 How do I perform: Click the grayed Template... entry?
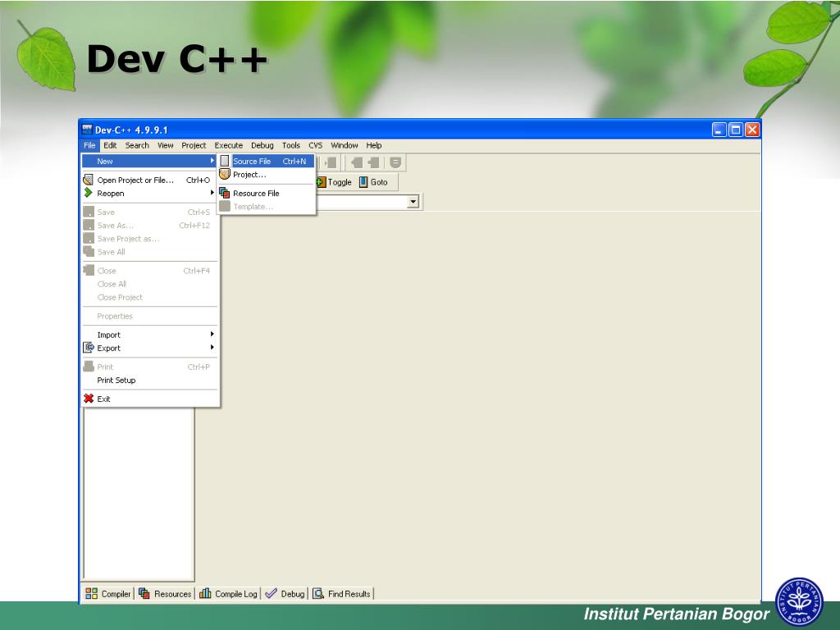[x=267, y=206]
